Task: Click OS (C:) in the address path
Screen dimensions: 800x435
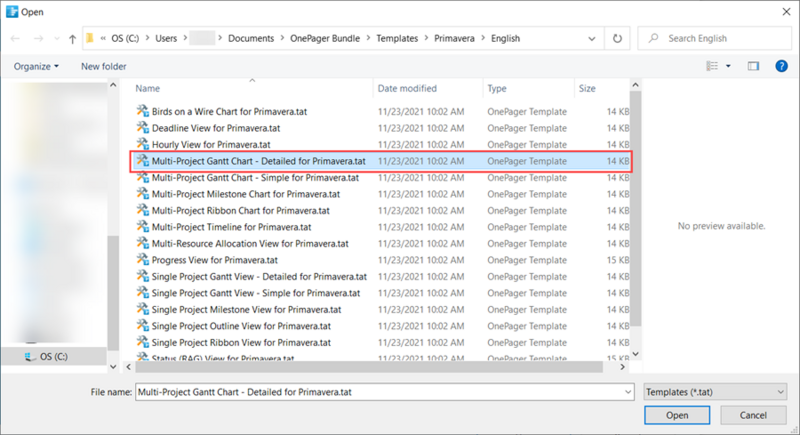Action: [x=125, y=38]
